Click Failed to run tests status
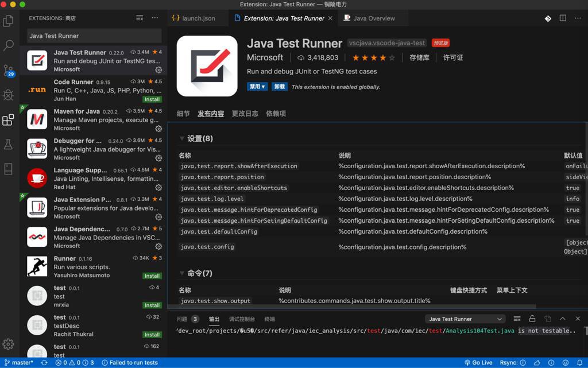Screen dimensions: 588x368 coord(130,362)
